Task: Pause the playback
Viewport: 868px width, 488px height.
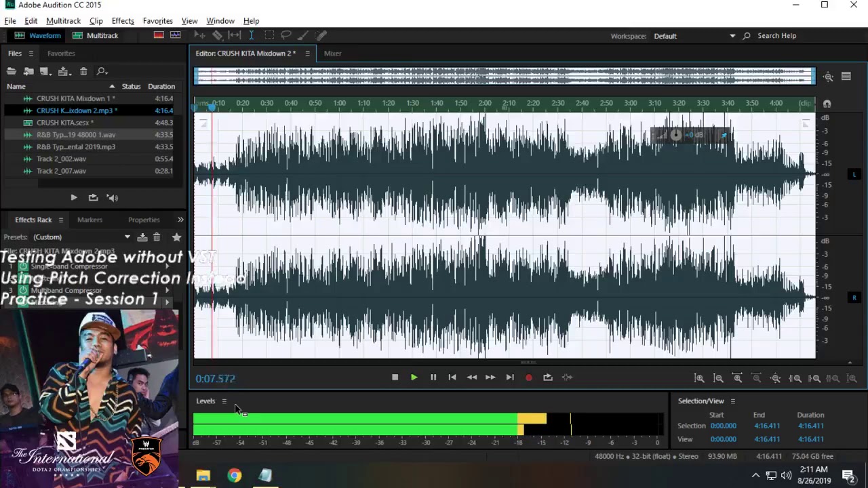Action: pos(433,378)
